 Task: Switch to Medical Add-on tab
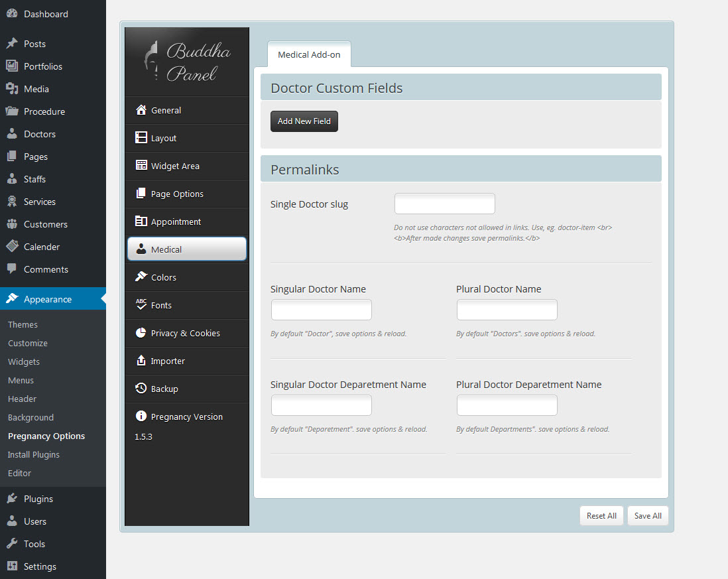coord(309,54)
